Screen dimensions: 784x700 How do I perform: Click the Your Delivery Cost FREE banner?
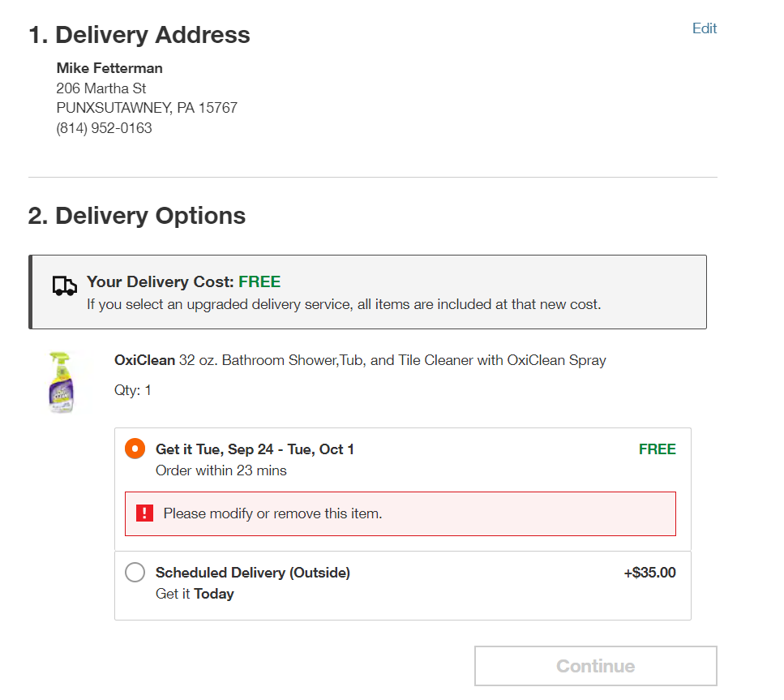(x=367, y=292)
